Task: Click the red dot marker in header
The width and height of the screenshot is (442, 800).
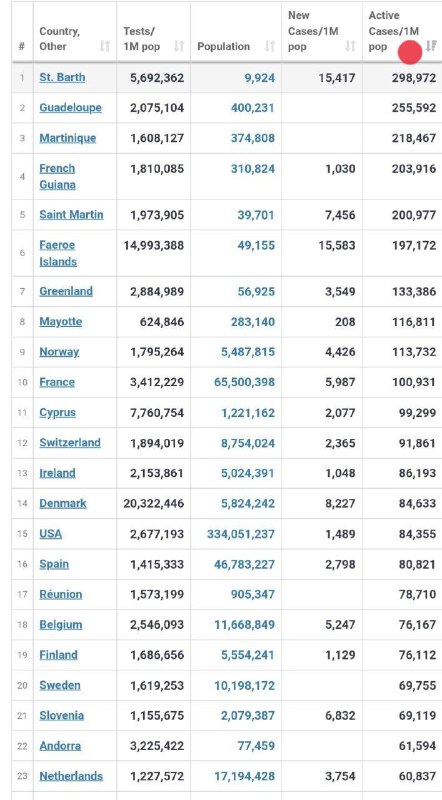Action: [x=409, y=52]
